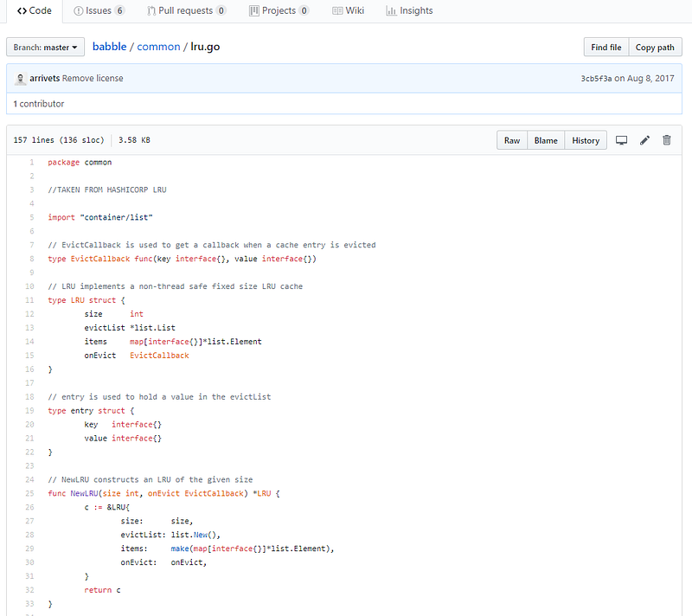The height and width of the screenshot is (616, 692).
Task: Open commit 3cb5f3a link
Action: tap(597, 79)
